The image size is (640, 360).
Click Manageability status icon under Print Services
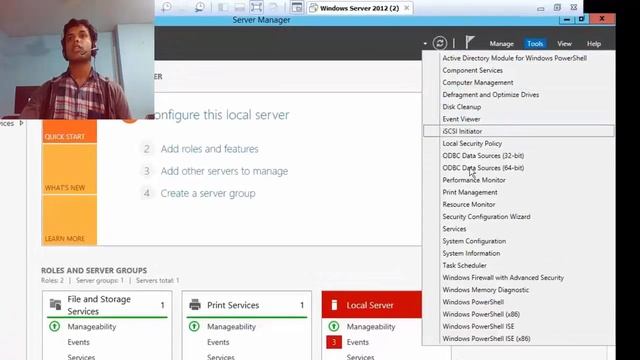[x=194, y=326]
